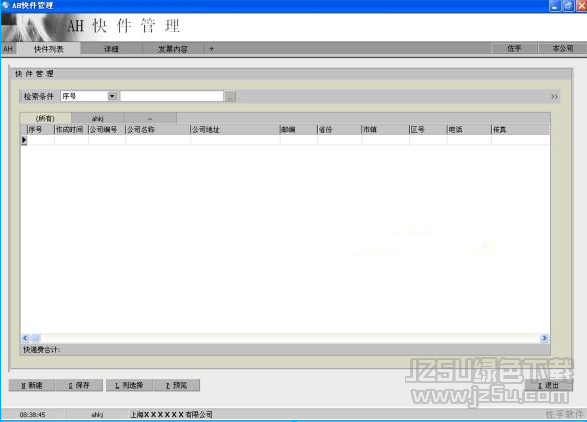Click the horizontal scrollbar right arrow

pyautogui.click(x=544, y=338)
